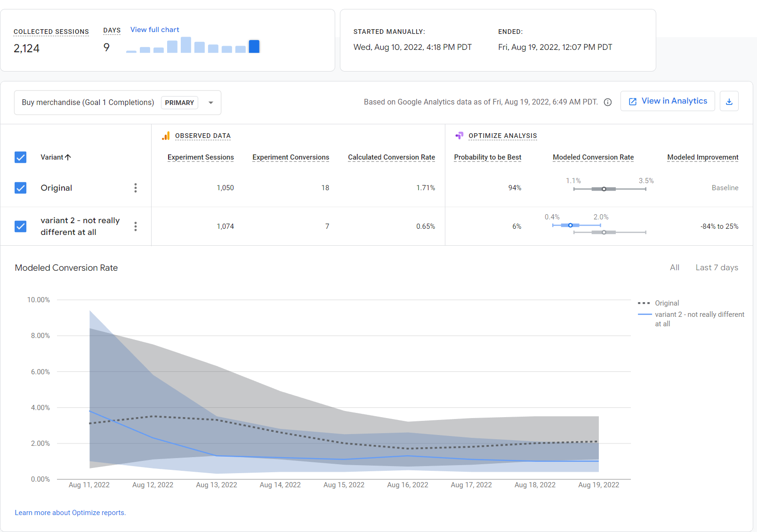
Task: Toggle the select-all variants checkbox
Action: click(x=21, y=157)
